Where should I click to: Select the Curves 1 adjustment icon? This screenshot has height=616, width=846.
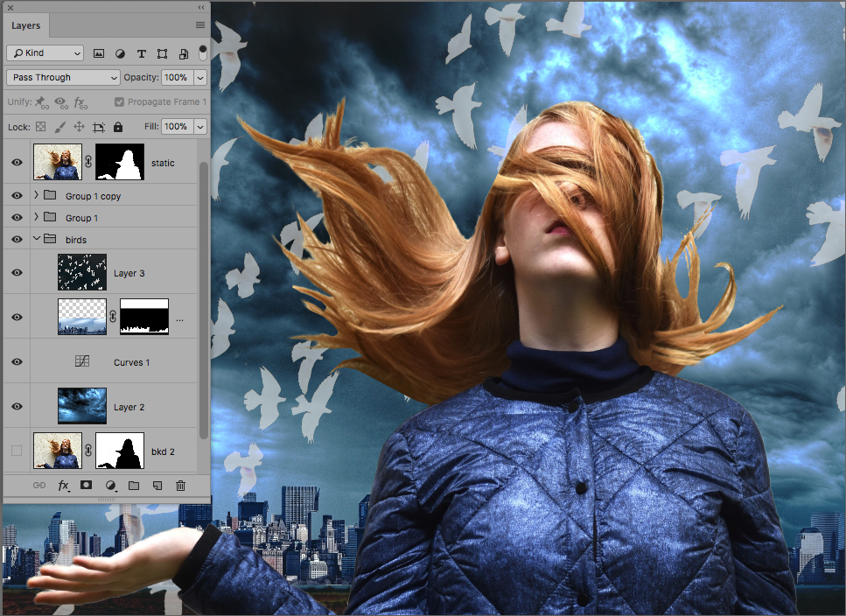pos(82,360)
